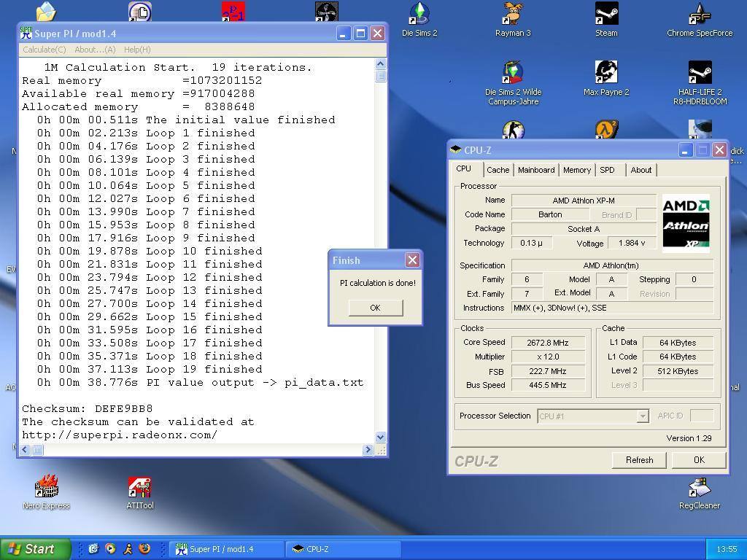
Task: Click the Refresh button in CPU-Z
Action: [x=639, y=460]
